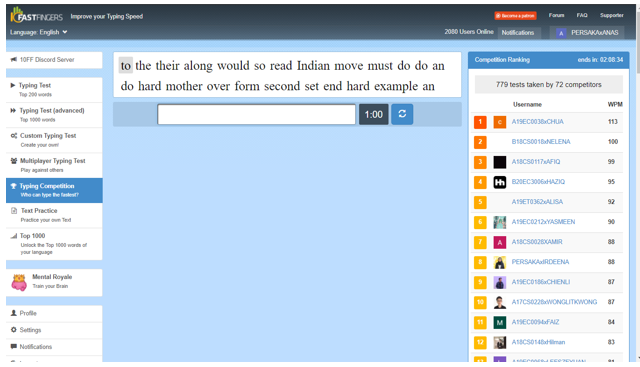Click the black avatar of A18CS0117xAFIQ
Image resolution: width=640 pixels, height=367 pixels.
coord(500,162)
